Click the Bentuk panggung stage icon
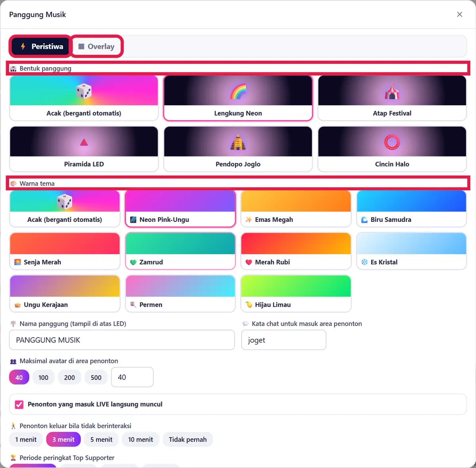Screen dimensions: 476x468 coord(13,69)
